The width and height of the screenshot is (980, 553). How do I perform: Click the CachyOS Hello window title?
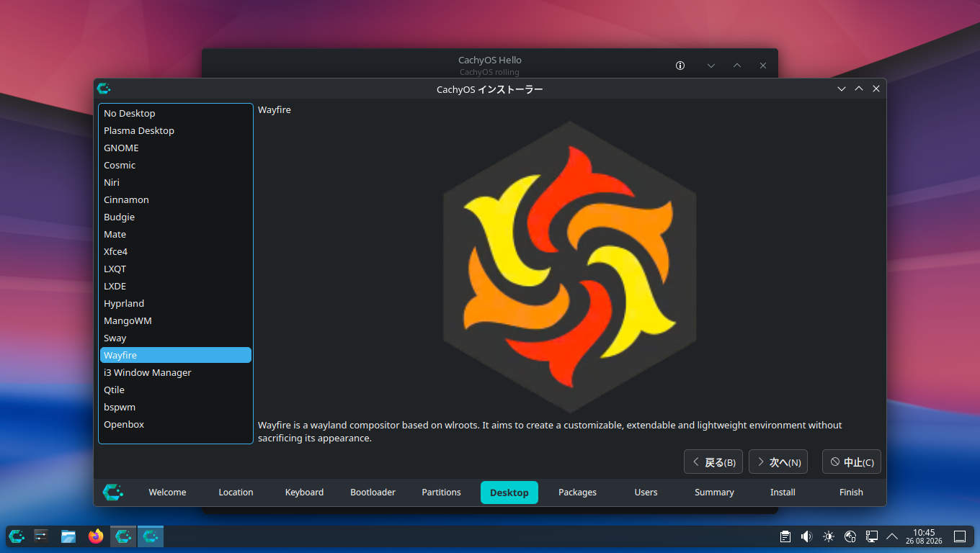point(490,60)
